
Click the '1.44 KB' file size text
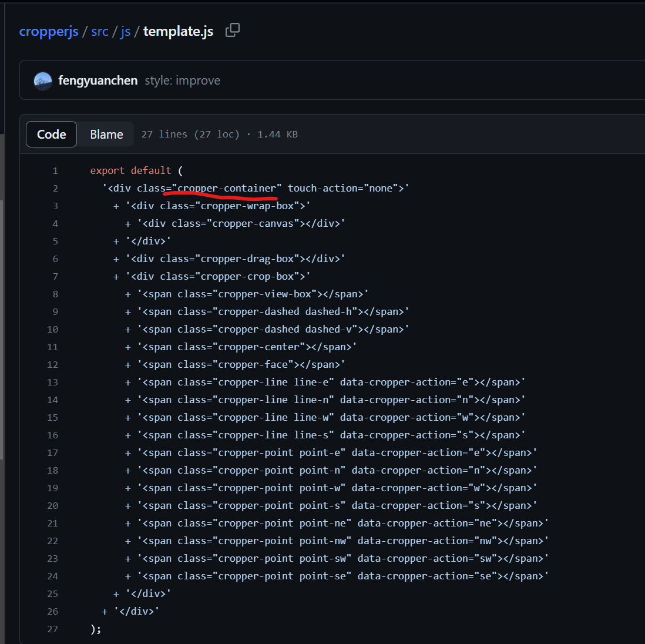click(277, 134)
